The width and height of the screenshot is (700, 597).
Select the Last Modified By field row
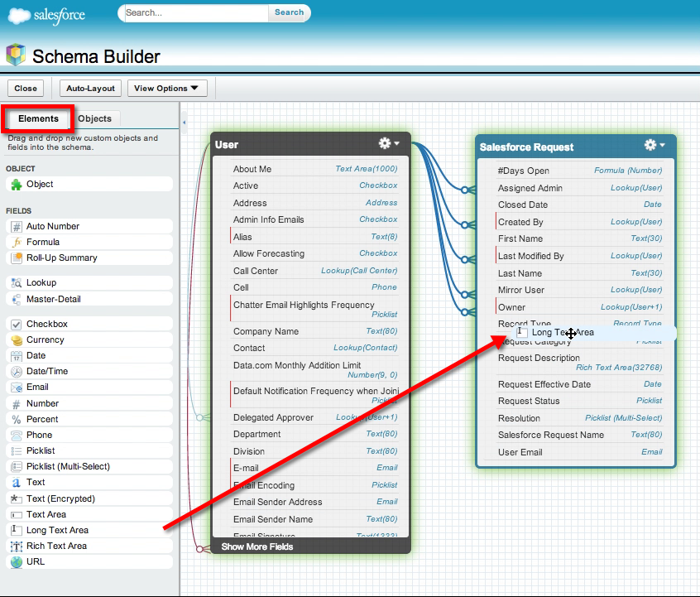[579, 256]
